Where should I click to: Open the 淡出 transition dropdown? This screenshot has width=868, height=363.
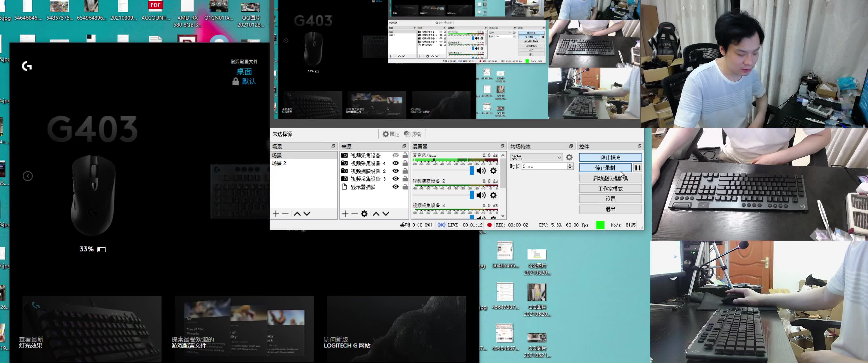point(536,157)
